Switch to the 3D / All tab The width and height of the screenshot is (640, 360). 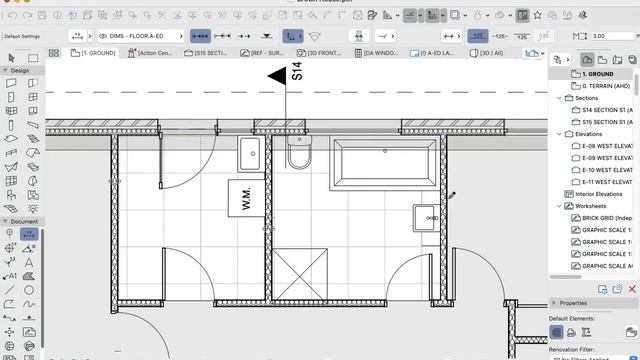[486, 53]
